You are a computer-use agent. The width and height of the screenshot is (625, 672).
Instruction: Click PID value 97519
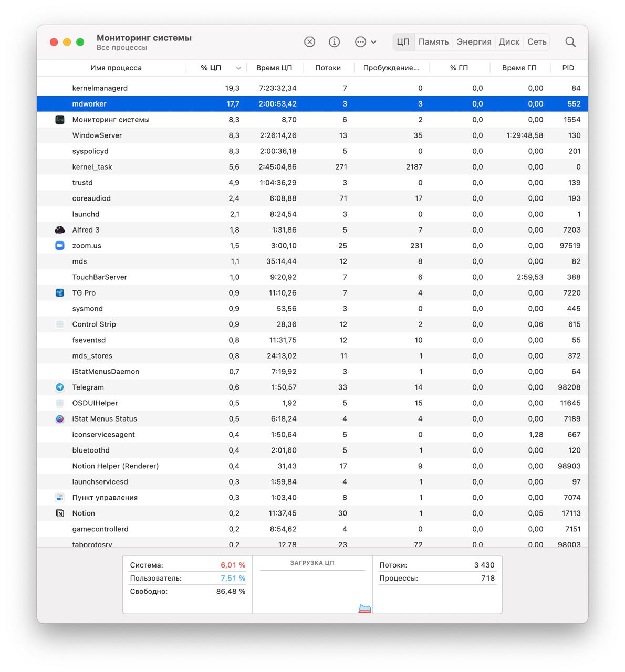click(x=570, y=246)
